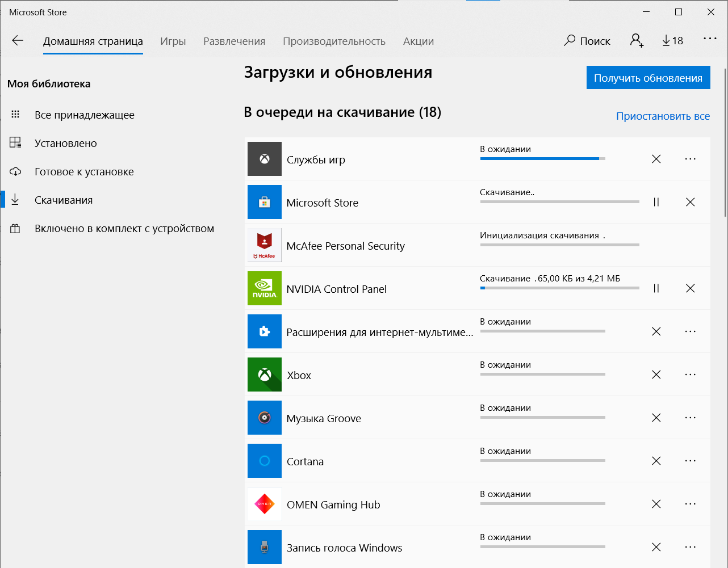Image resolution: width=728 pixels, height=568 pixels.
Task: Pause the NVIDIA Control Panel download
Action: [656, 288]
